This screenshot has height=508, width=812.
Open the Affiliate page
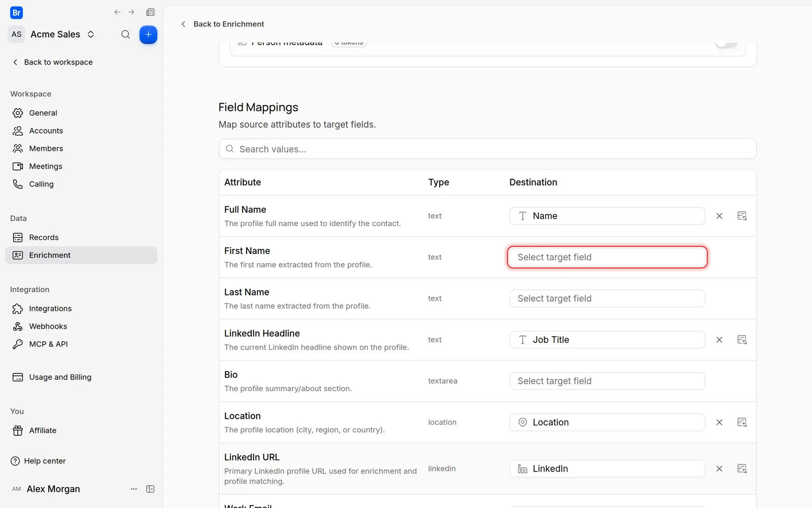(81, 430)
